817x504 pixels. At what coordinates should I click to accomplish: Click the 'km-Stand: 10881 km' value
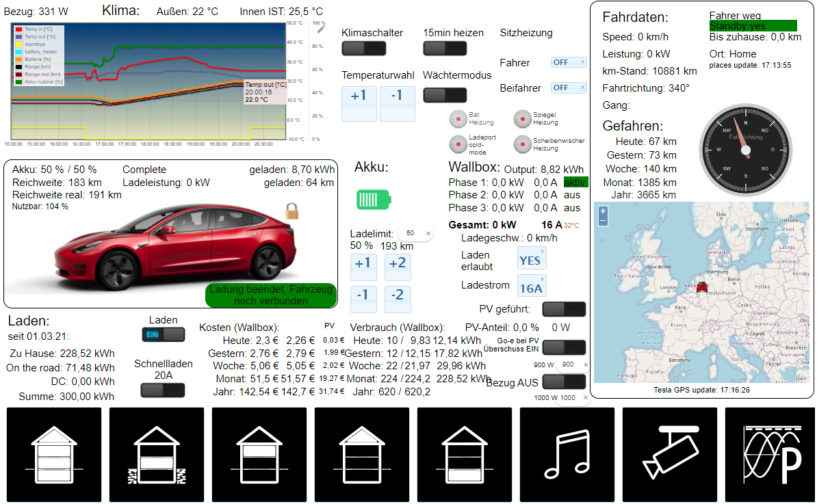coord(650,71)
